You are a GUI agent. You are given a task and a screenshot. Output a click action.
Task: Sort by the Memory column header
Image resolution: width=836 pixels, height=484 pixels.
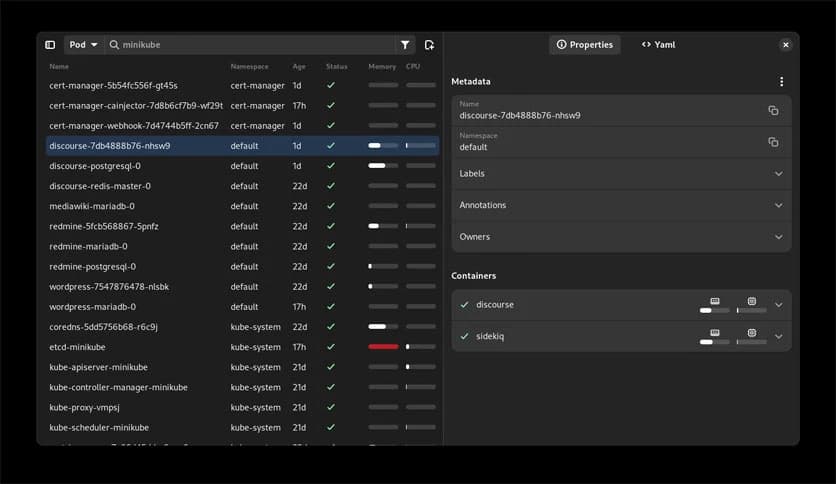point(382,67)
